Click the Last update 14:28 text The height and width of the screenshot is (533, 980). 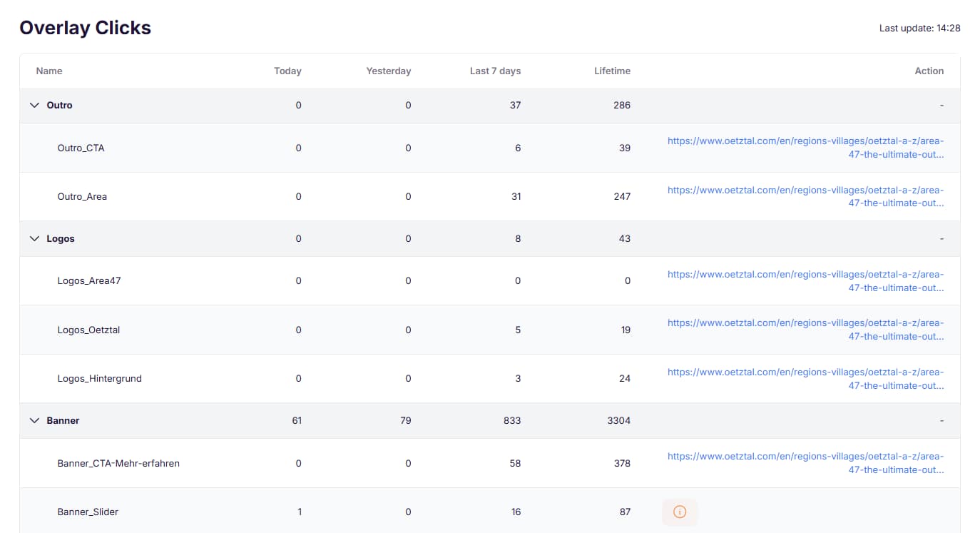[919, 28]
